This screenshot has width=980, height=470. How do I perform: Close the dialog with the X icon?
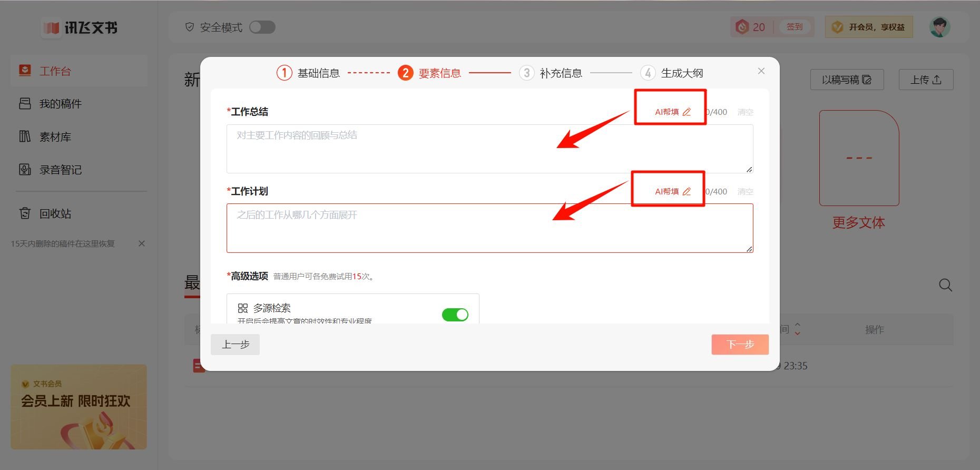click(x=761, y=71)
